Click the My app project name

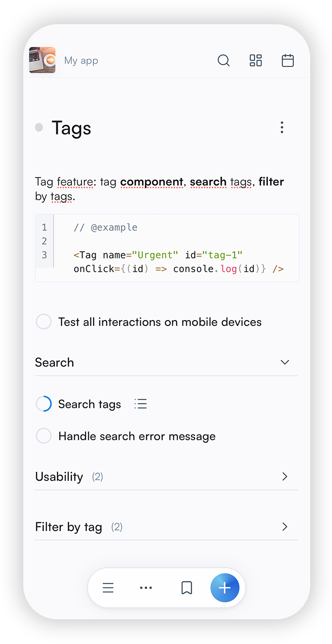tap(81, 61)
